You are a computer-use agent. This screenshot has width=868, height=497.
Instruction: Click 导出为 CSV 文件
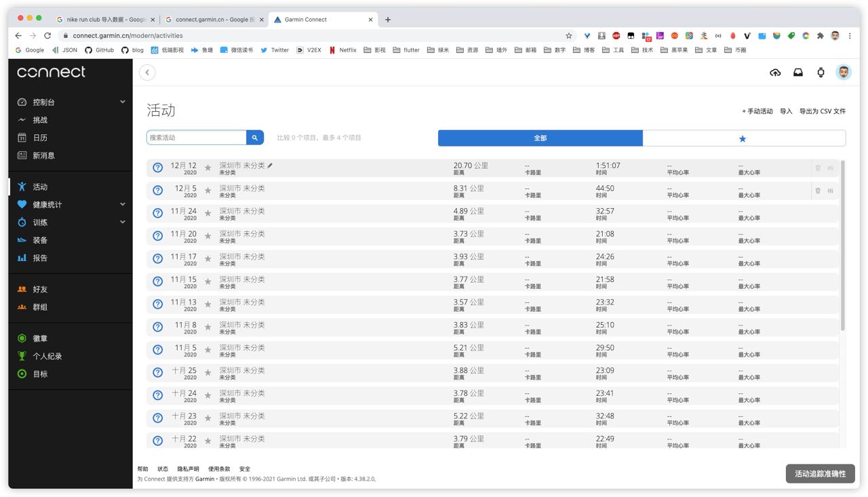823,111
